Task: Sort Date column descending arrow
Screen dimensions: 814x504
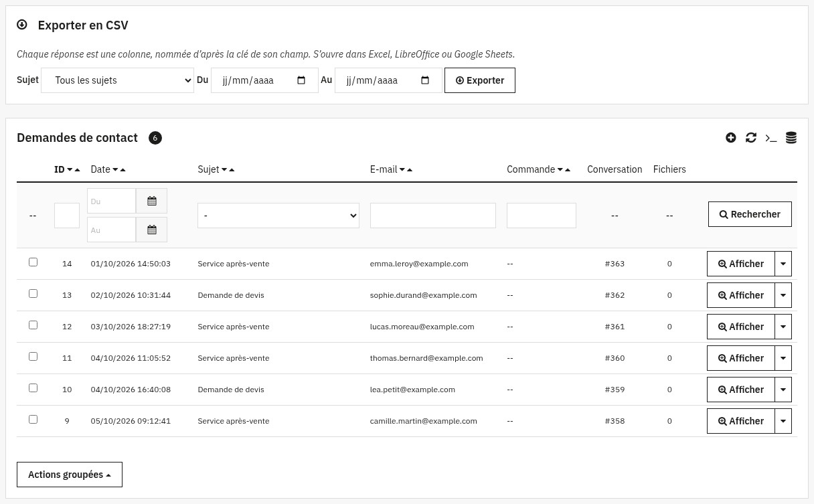Action: point(115,170)
